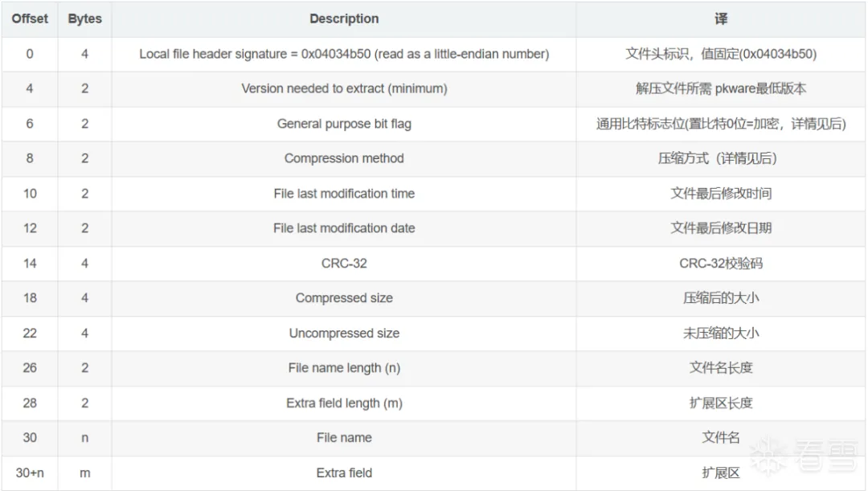Click the Bytes column header
Screen dimensions: 868x491
click(x=84, y=18)
